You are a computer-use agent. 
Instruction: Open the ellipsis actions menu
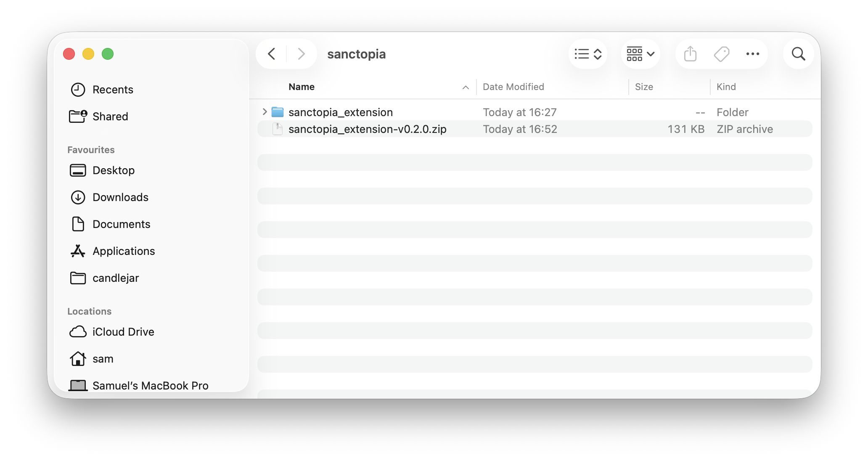coord(753,54)
